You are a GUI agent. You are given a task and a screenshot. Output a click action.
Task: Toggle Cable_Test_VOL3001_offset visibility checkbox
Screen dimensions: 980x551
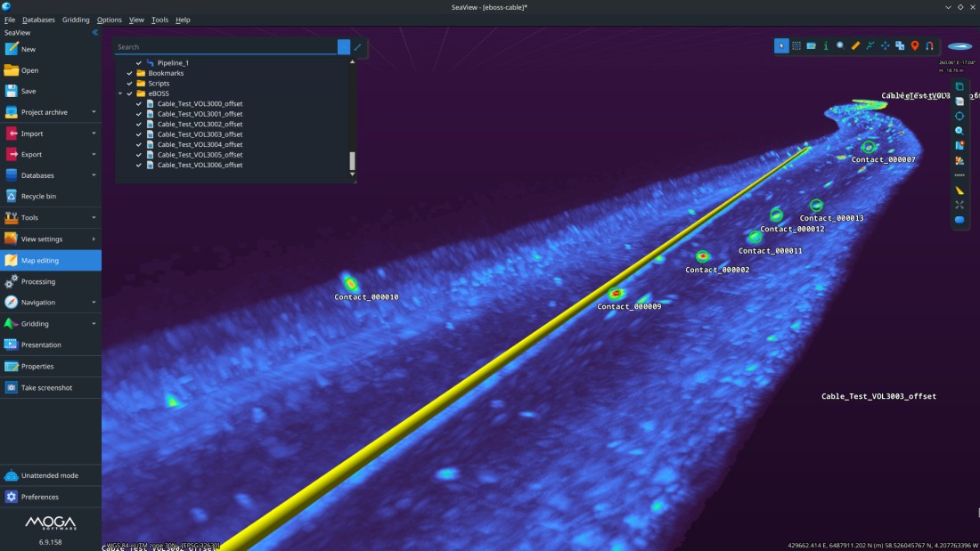point(139,114)
